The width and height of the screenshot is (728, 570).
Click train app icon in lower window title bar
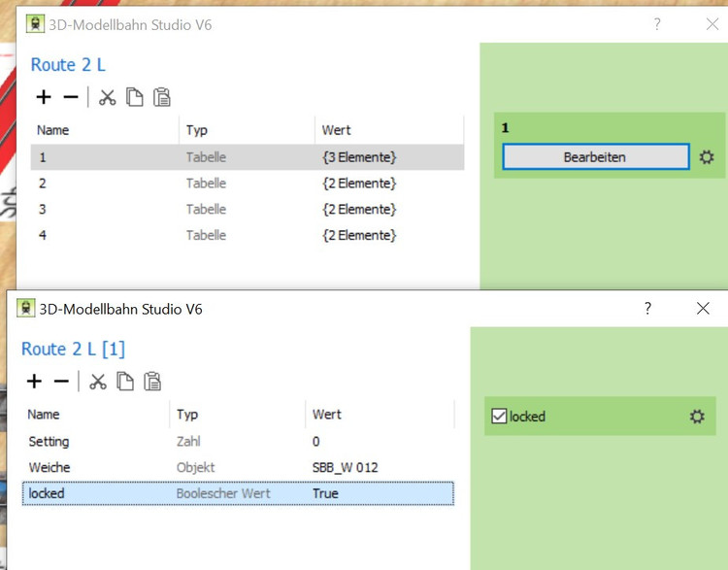pos(26,308)
